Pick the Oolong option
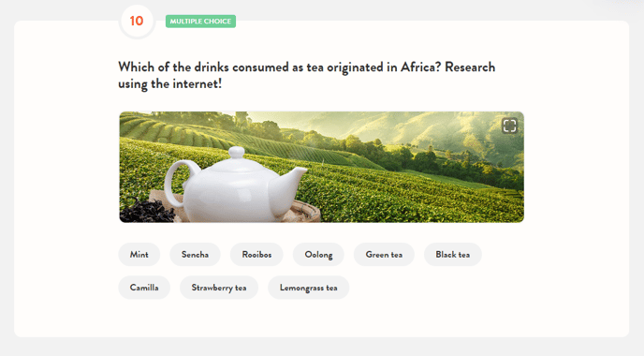 [x=318, y=255]
